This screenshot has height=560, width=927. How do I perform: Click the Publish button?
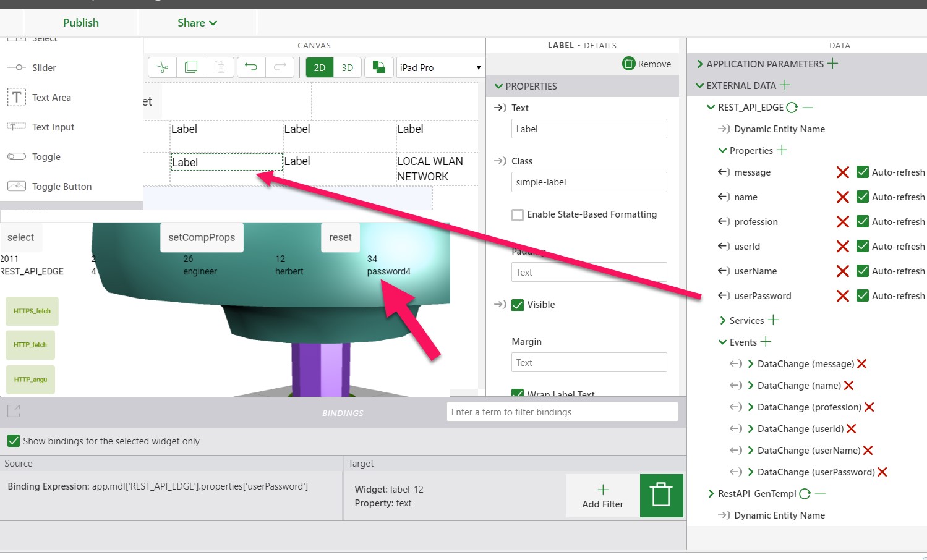80,22
